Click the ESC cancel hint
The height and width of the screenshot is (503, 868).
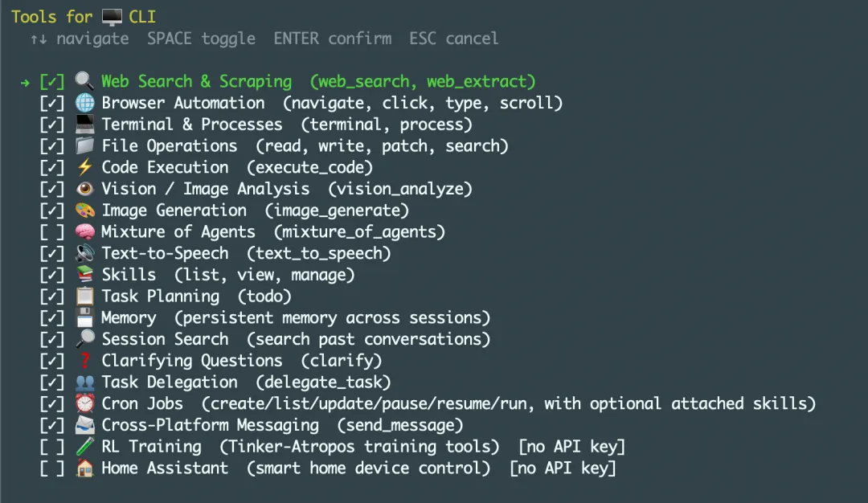pos(453,39)
